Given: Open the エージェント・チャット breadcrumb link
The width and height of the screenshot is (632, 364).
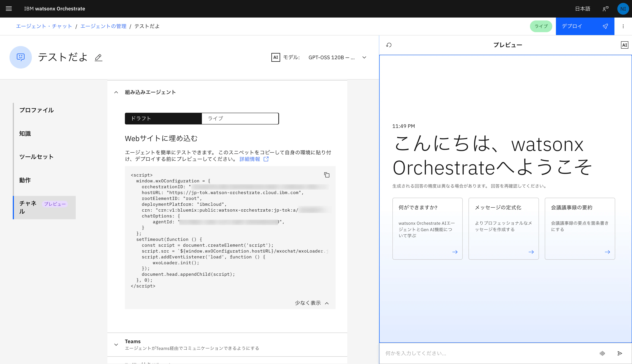Looking at the screenshot, I should pyautogui.click(x=44, y=26).
